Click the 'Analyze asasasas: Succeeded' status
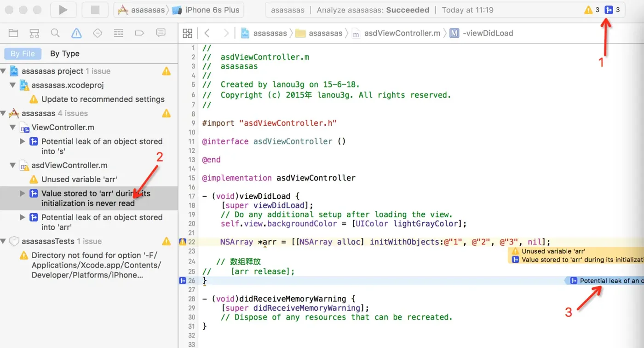Viewport: 644px width, 348px height. click(x=373, y=10)
